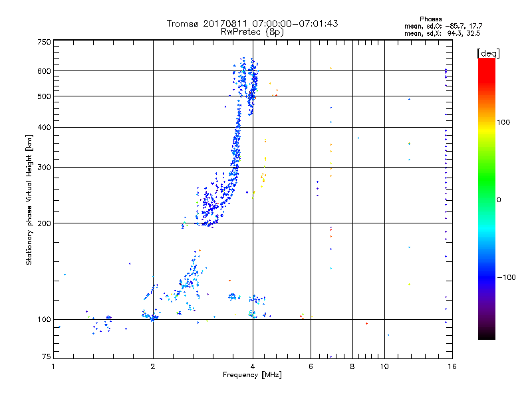Click the '75' height axis label
532x399 pixels.
click(47, 356)
